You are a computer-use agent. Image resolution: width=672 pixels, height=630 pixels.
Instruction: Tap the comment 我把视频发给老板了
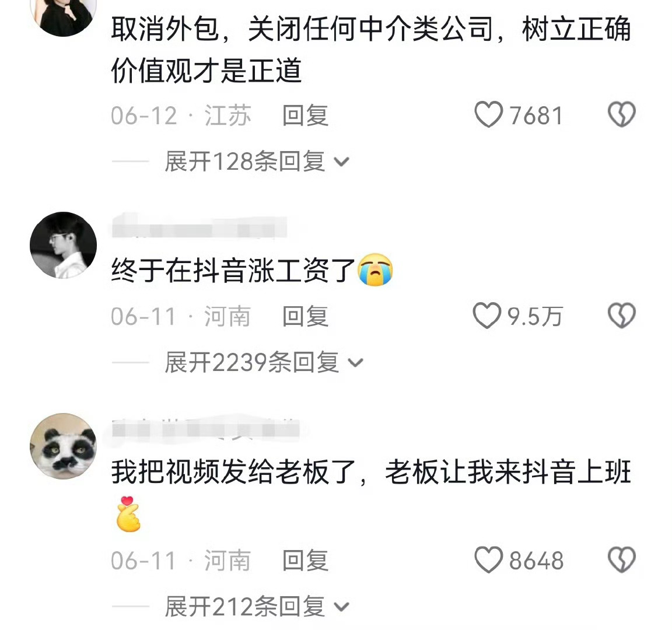(371, 494)
